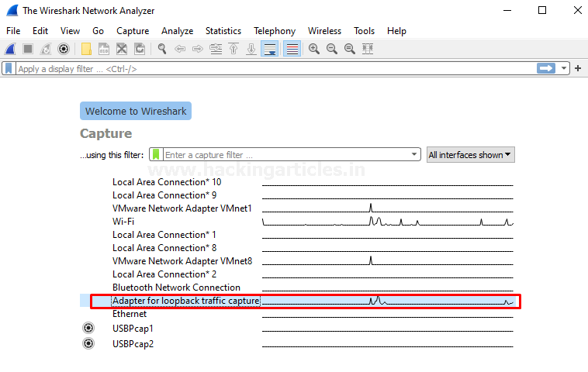The height and width of the screenshot is (372, 588).
Task: Go back to the previous packet arrow
Action: click(x=180, y=49)
